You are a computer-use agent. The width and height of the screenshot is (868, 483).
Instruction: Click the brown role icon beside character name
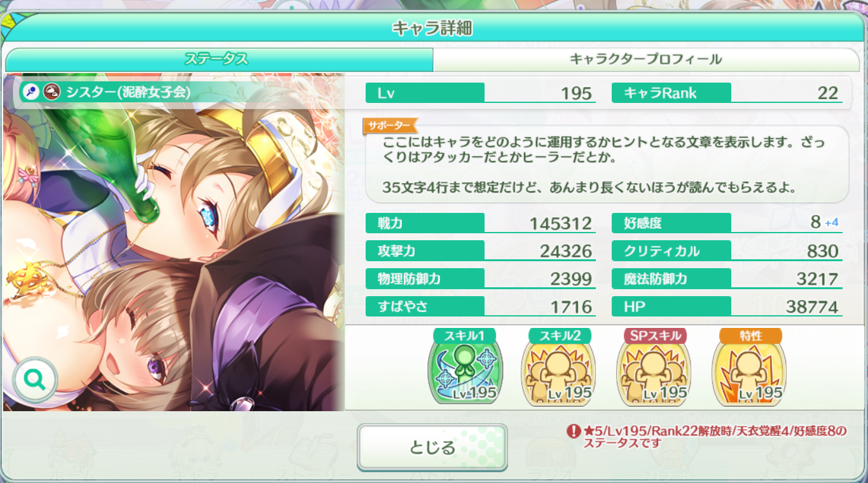(52, 92)
